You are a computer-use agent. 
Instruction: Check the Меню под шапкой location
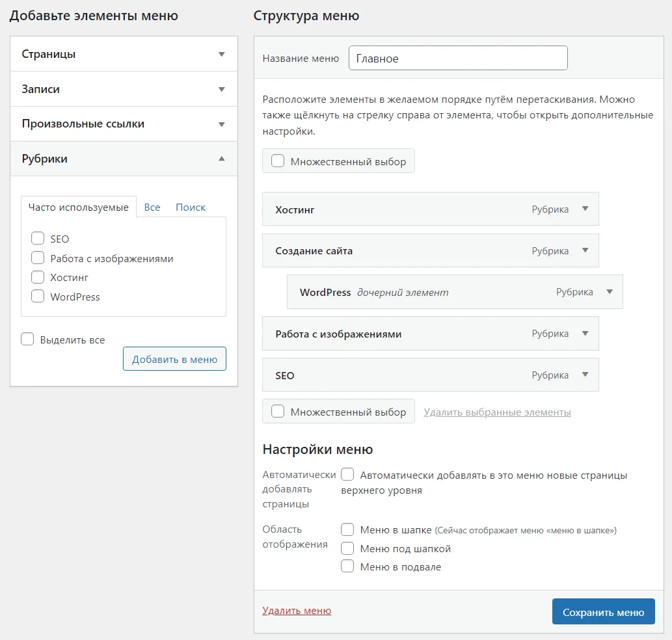pyautogui.click(x=347, y=548)
